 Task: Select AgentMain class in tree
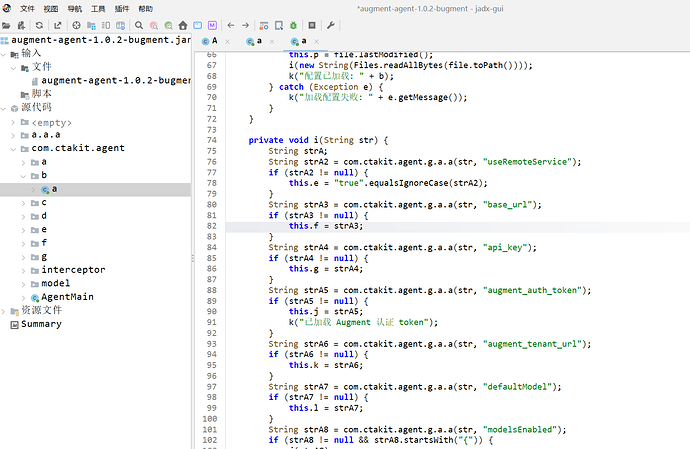[67, 297]
